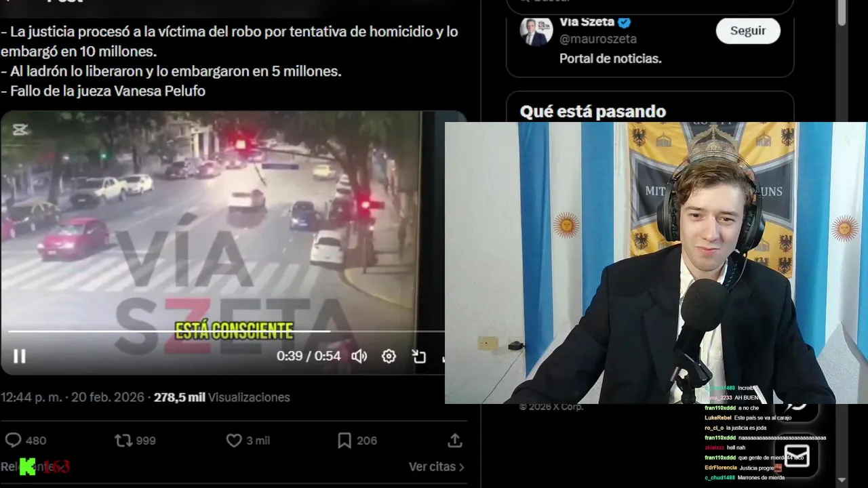Click the page scrollbar down arrow
Image resolution: width=868 pixels, height=488 pixels.
(x=842, y=480)
